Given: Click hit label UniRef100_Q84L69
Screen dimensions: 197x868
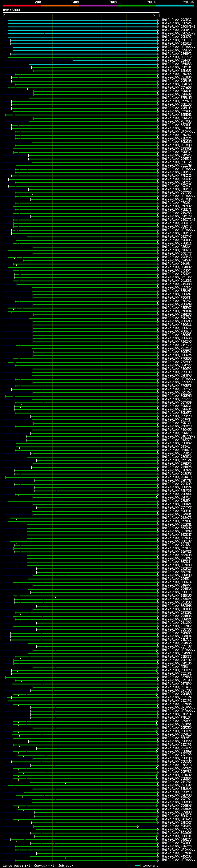Looking at the screenshot, I should (x=177, y=84).
